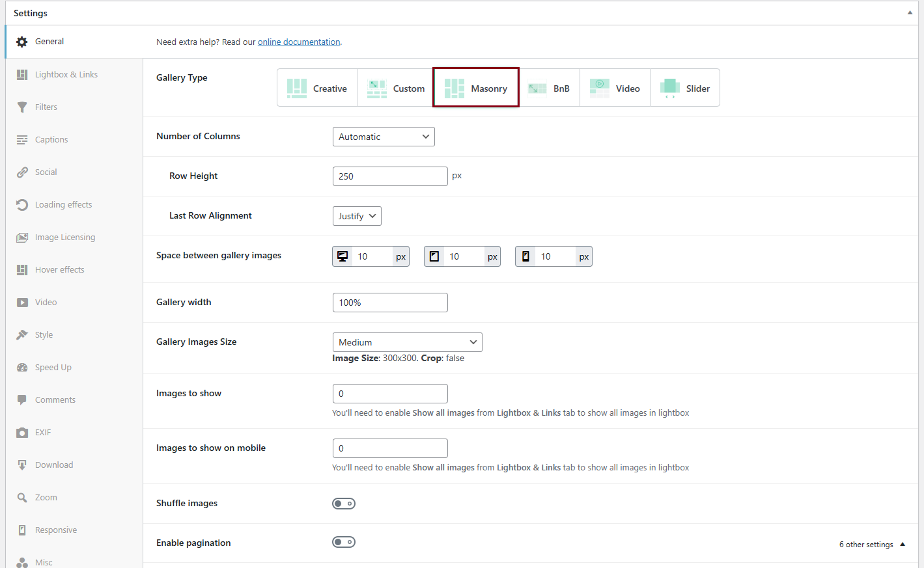Click the tablet icon in gallery spacing
924x568 pixels.
pos(434,256)
